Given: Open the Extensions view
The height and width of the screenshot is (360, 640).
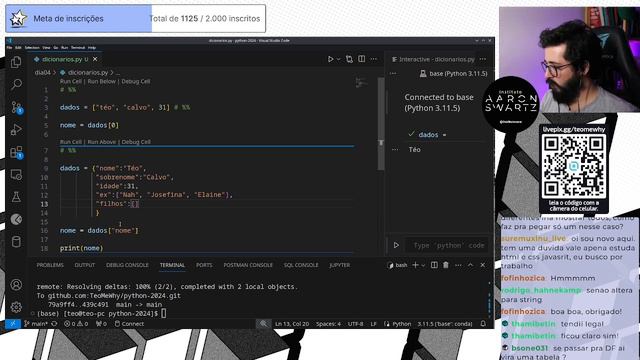Looking at the screenshot, I should 16,152.
